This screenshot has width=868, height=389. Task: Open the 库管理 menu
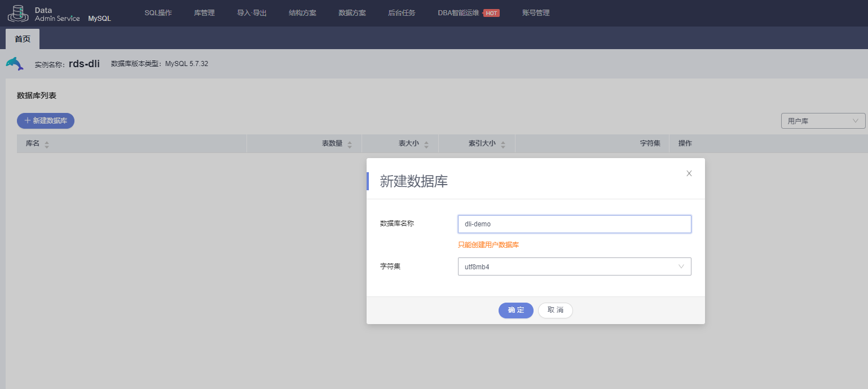click(x=204, y=13)
